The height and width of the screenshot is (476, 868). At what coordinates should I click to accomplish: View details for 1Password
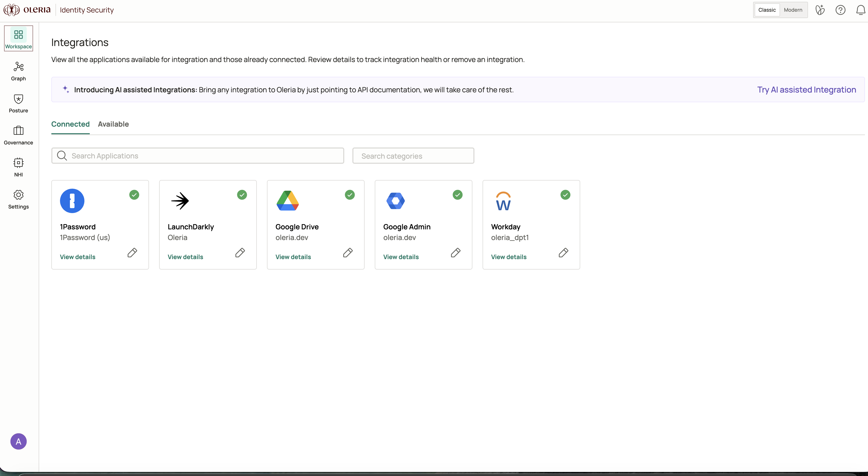click(x=78, y=257)
